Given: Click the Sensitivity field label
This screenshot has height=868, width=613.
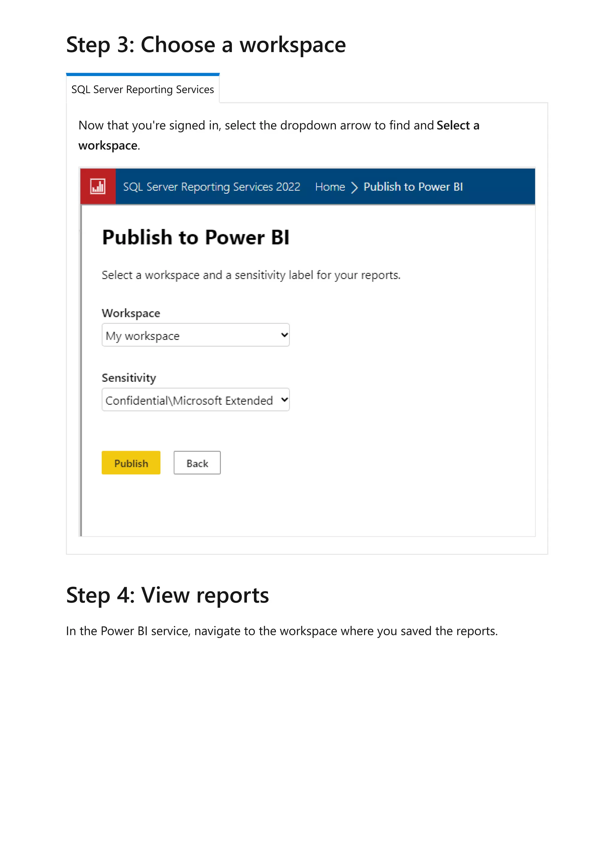Looking at the screenshot, I should [129, 378].
